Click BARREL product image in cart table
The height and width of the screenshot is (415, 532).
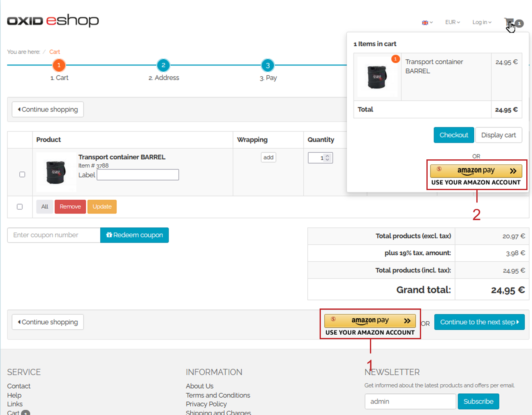click(x=56, y=172)
